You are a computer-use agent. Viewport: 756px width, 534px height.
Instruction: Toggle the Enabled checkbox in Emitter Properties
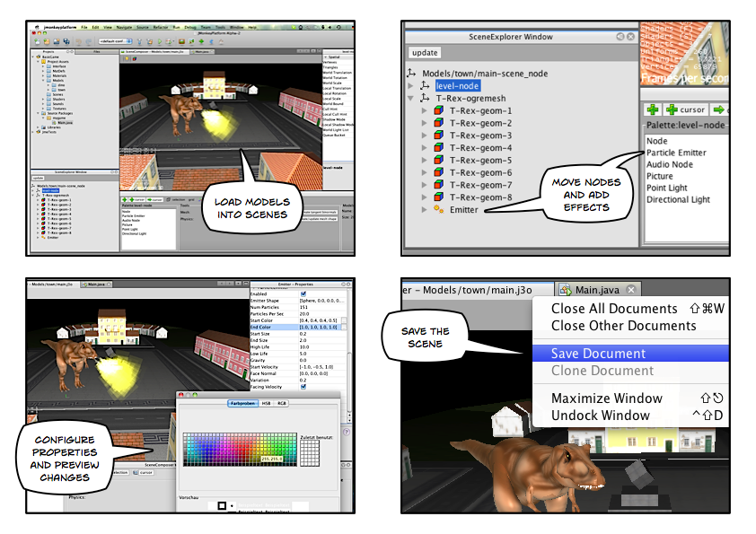(x=303, y=293)
